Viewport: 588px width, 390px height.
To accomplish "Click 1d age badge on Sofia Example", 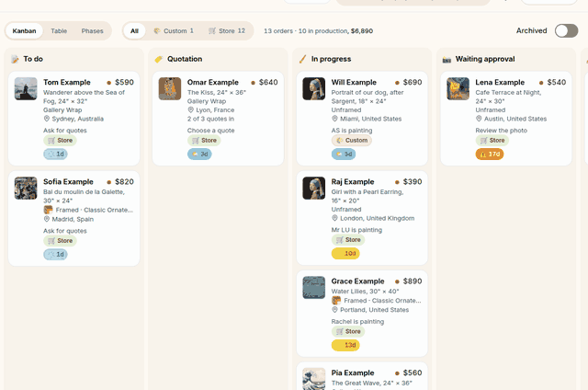I will click(x=55, y=254).
